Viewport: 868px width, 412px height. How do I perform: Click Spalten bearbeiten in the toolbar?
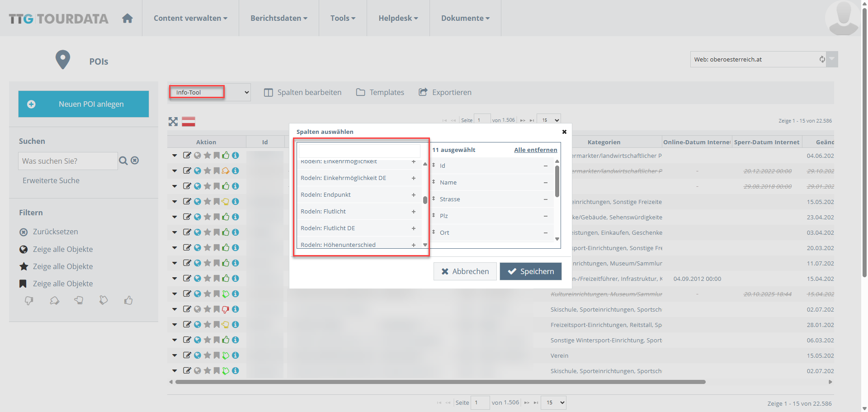[x=303, y=92]
